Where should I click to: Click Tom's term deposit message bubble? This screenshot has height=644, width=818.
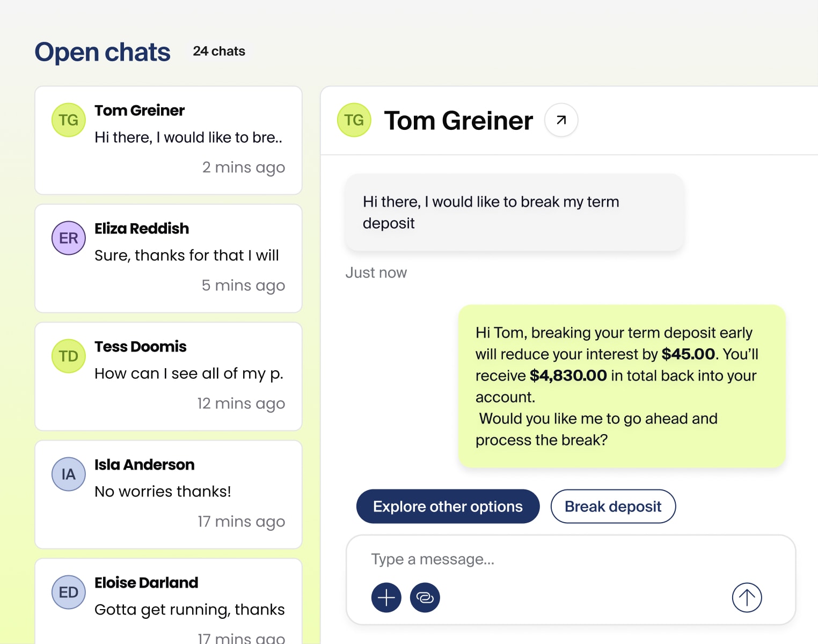tap(514, 213)
